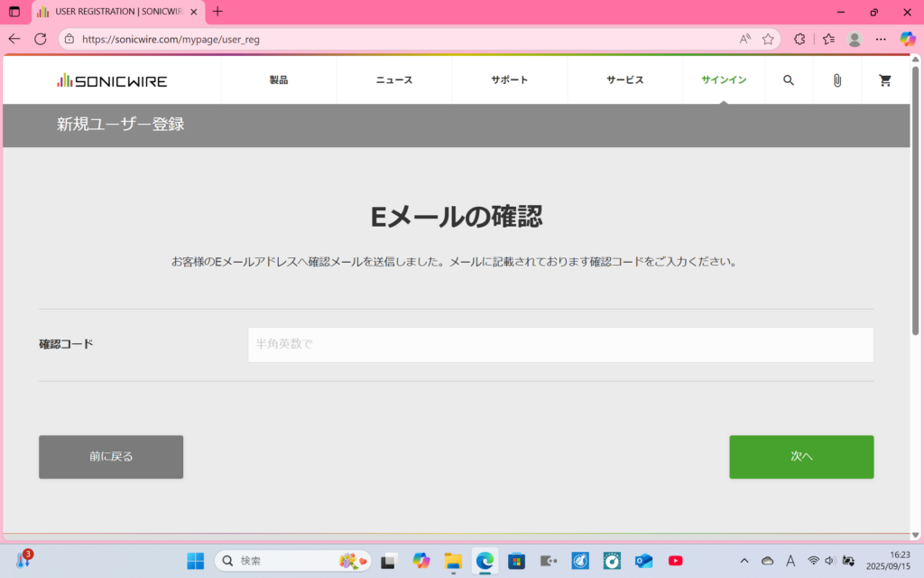
Task: Open the shopping cart icon
Action: [885, 80]
